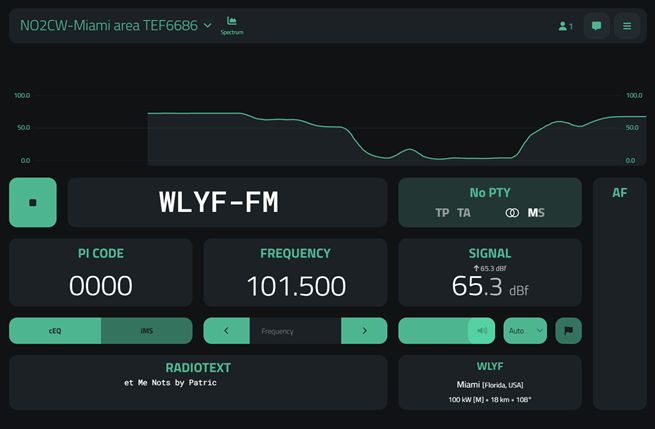Adjust the volume slider
Screen dimensions: 655x429
(434, 331)
